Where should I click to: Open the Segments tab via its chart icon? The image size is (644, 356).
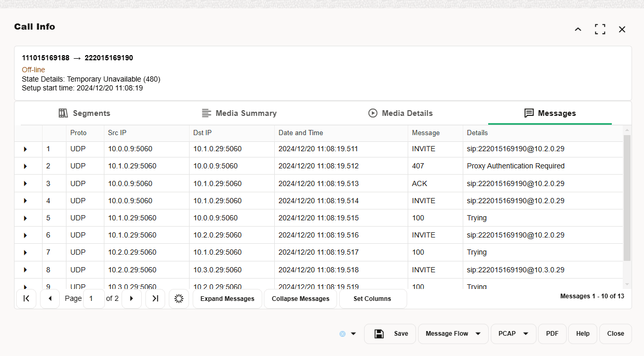[62, 113]
